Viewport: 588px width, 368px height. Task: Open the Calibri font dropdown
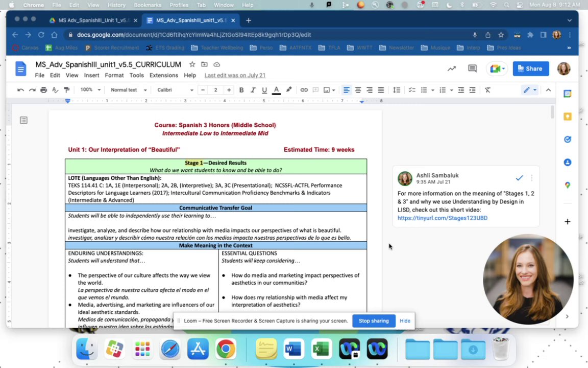pyautogui.click(x=175, y=90)
